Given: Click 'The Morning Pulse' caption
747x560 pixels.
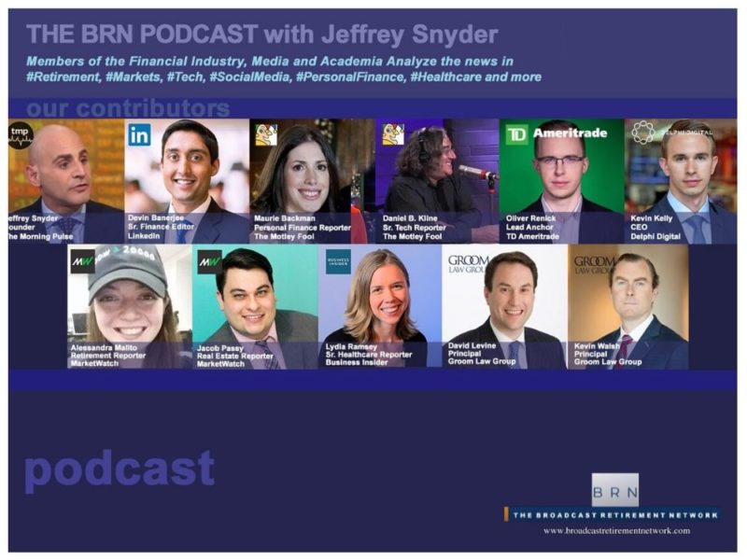Looking at the screenshot, I should point(41,236).
